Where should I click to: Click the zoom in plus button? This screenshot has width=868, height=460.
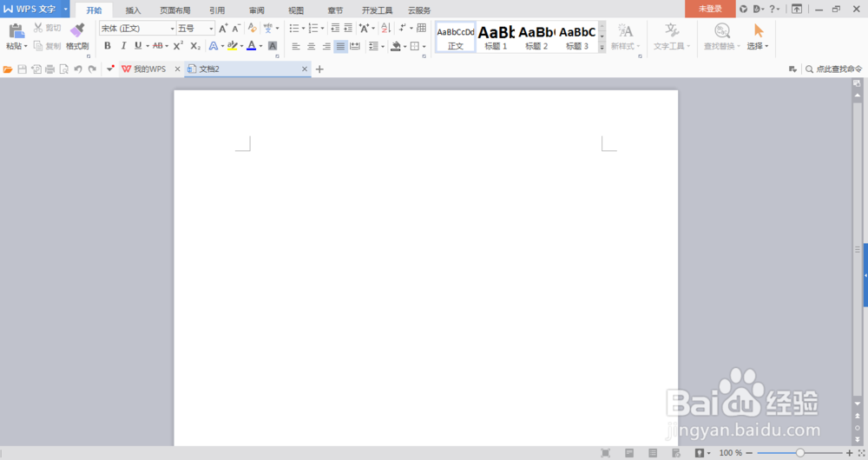click(849, 453)
